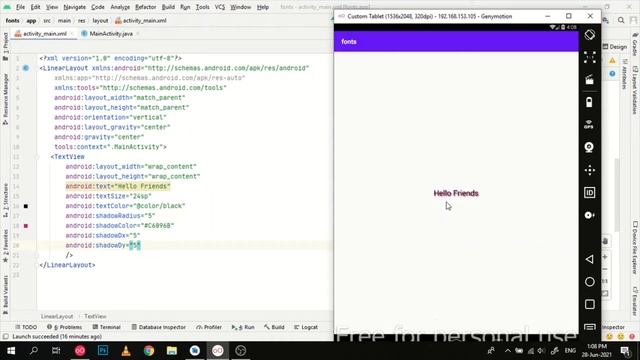
Task: Open the VCS menu
Action: (220, 7)
